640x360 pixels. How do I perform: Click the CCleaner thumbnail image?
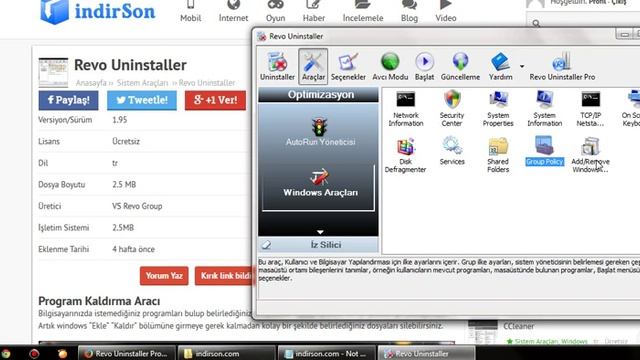(x=483, y=332)
